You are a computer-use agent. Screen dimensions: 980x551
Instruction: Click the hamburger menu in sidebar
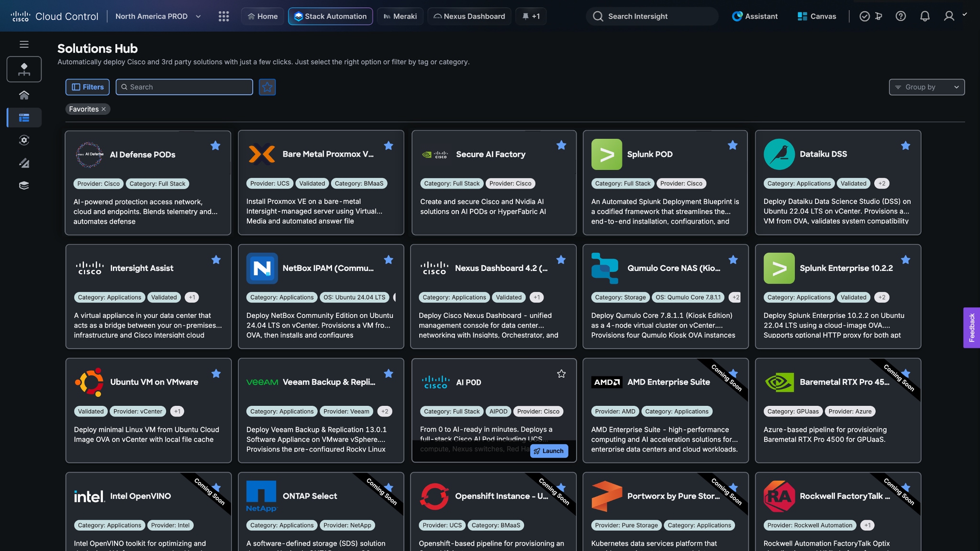point(24,45)
